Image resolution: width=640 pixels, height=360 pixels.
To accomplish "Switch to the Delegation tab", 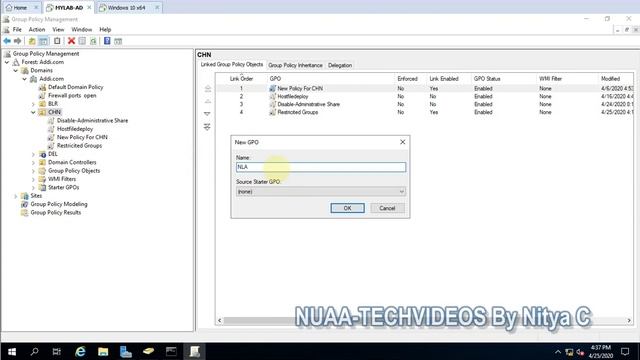I will (x=340, y=65).
